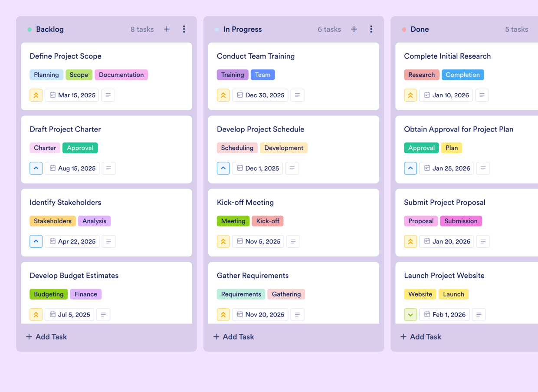
Task: Open the In Progress column options menu
Action: pos(371,29)
